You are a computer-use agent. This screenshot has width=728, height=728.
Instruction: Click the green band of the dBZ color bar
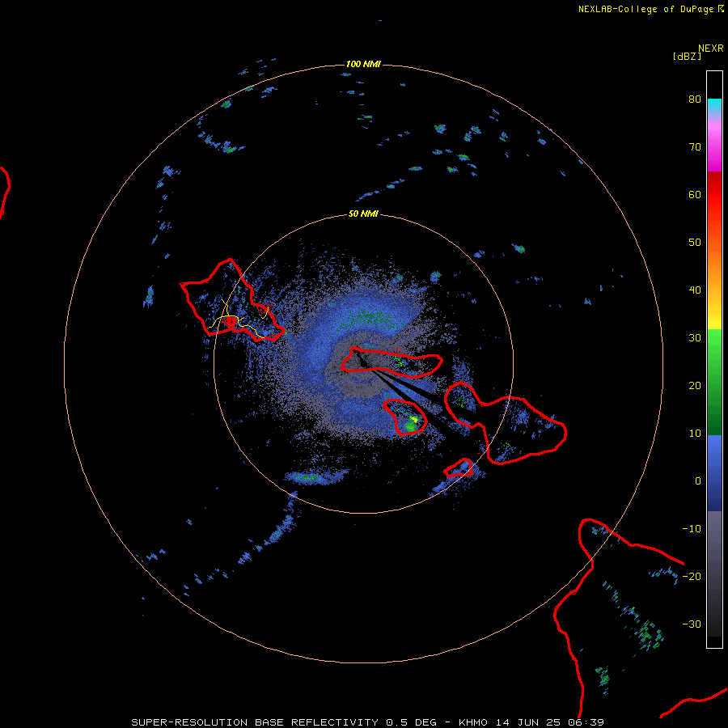(714, 382)
